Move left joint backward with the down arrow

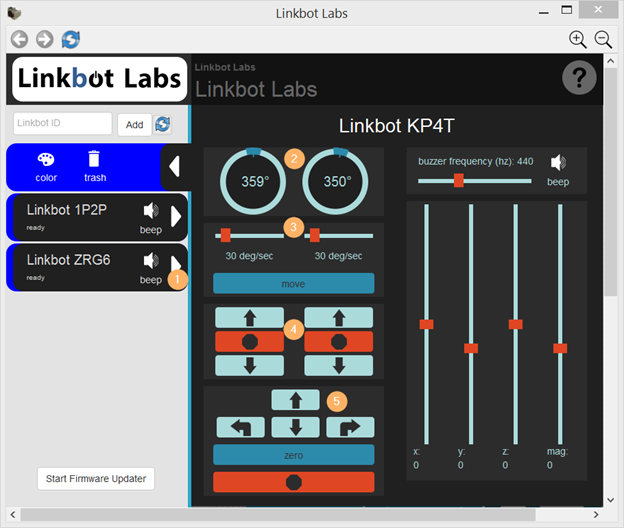point(250,365)
